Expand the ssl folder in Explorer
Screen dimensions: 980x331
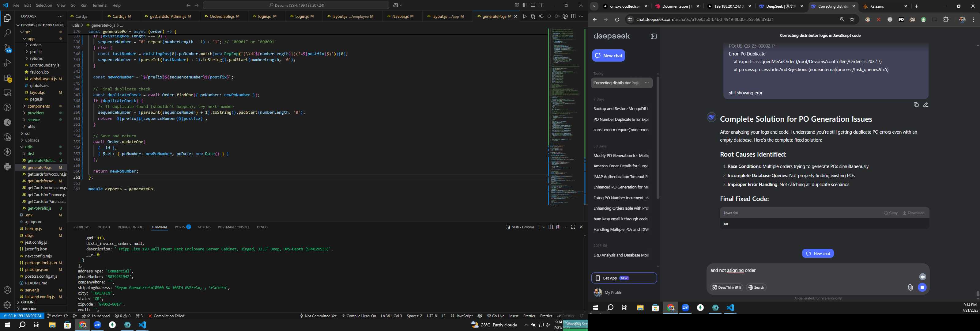27,134
